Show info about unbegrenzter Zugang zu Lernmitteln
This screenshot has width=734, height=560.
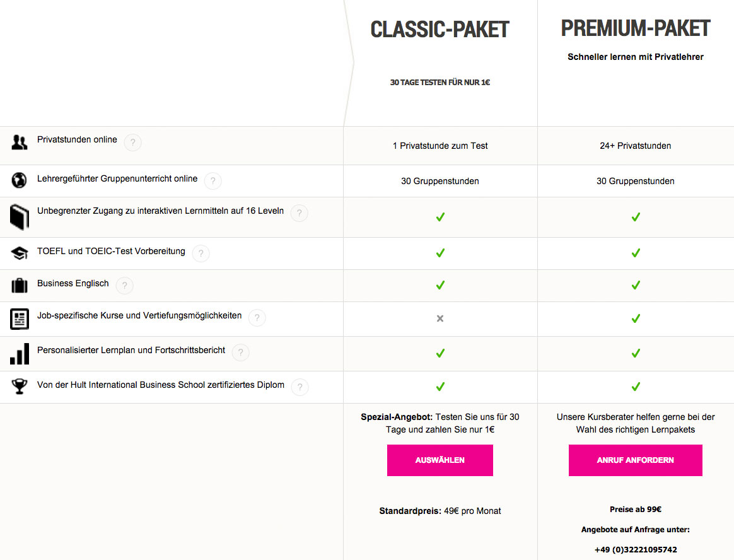coord(299,214)
